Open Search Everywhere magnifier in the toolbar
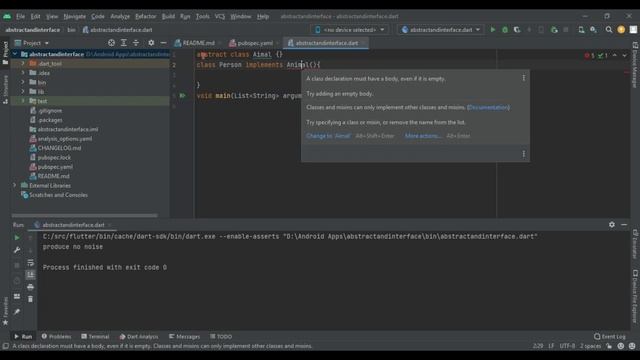 point(609,30)
